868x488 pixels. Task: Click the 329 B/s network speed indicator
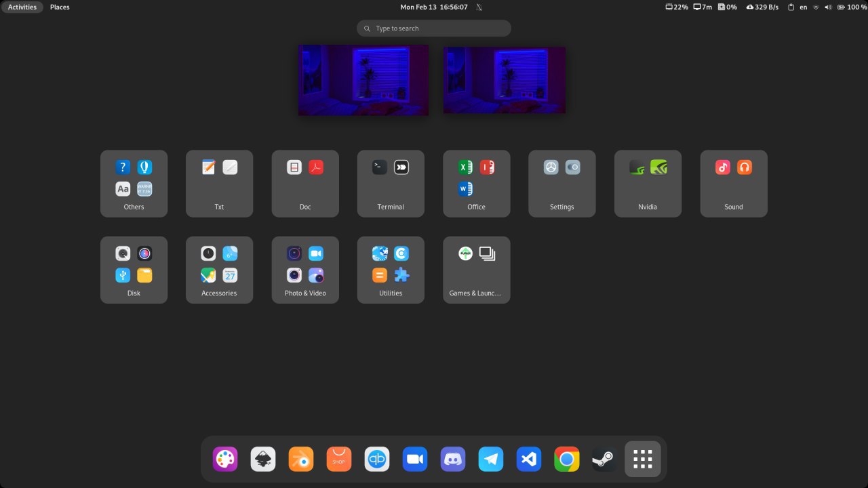coord(762,7)
